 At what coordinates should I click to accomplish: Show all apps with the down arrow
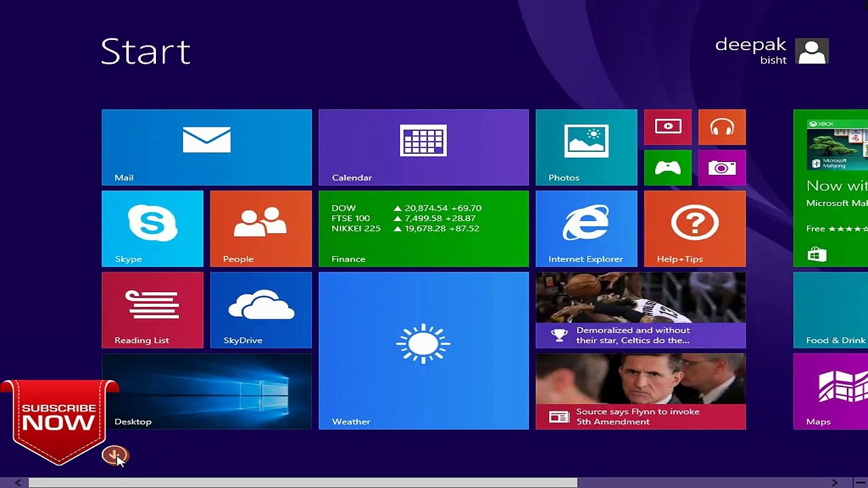click(x=114, y=455)
